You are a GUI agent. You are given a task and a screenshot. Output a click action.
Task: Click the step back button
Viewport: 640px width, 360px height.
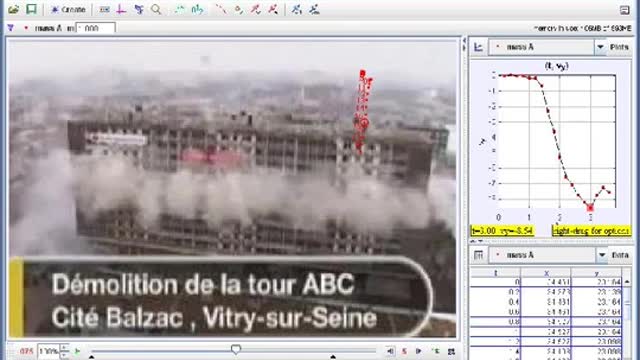pyautogui.click(x=390, y=351)
